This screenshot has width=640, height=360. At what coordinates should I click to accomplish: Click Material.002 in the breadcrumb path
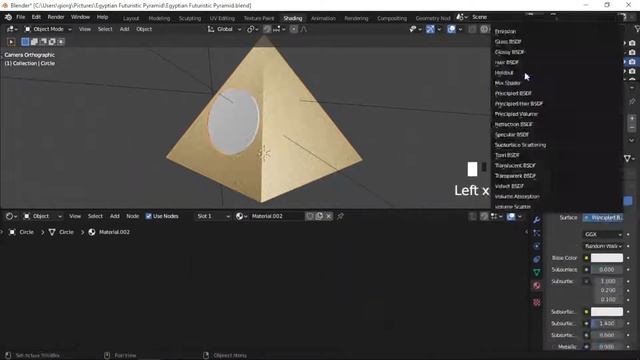click(x=114, y=232)
